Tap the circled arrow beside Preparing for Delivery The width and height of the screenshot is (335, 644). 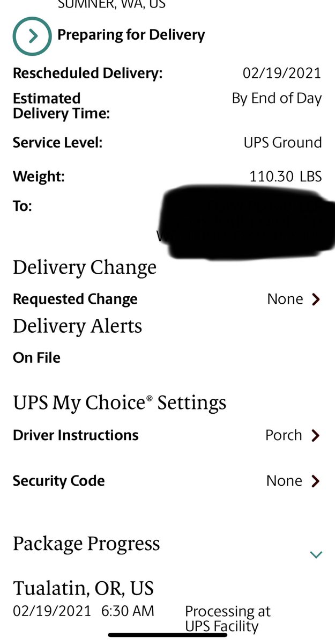click(x=32, y=36)
